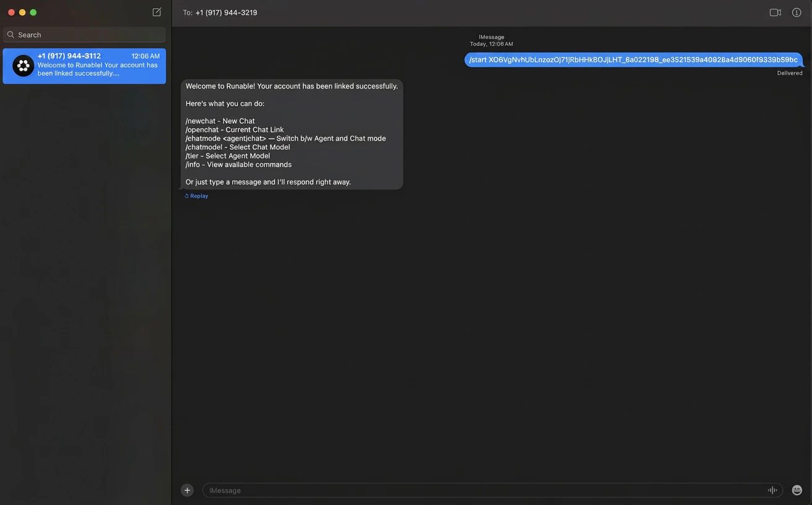This screenshot has height=505, width=812.
Task: Record an audio message
Action: [x=772, y=490]
